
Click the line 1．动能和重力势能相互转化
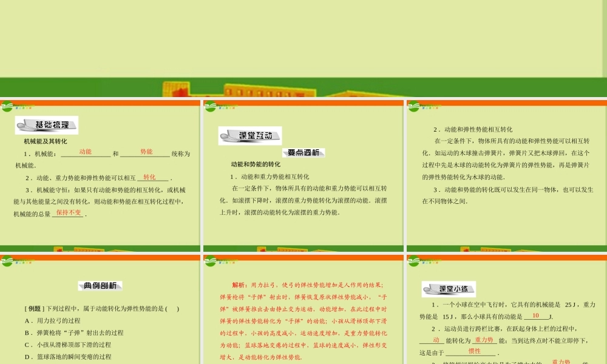[x=270, y=177]
